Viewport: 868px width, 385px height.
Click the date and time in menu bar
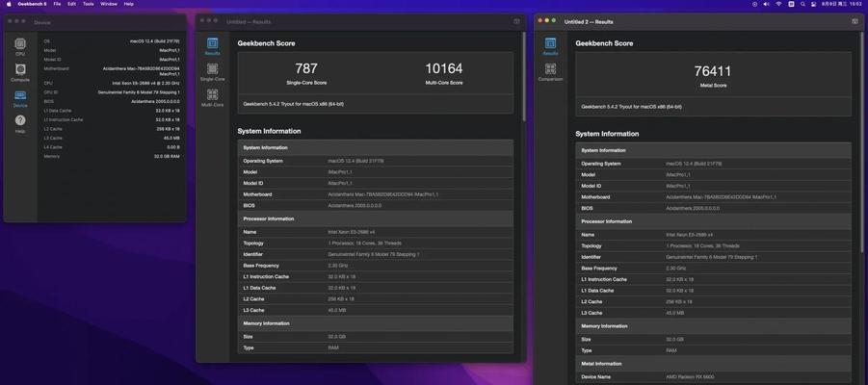point(842,4)
